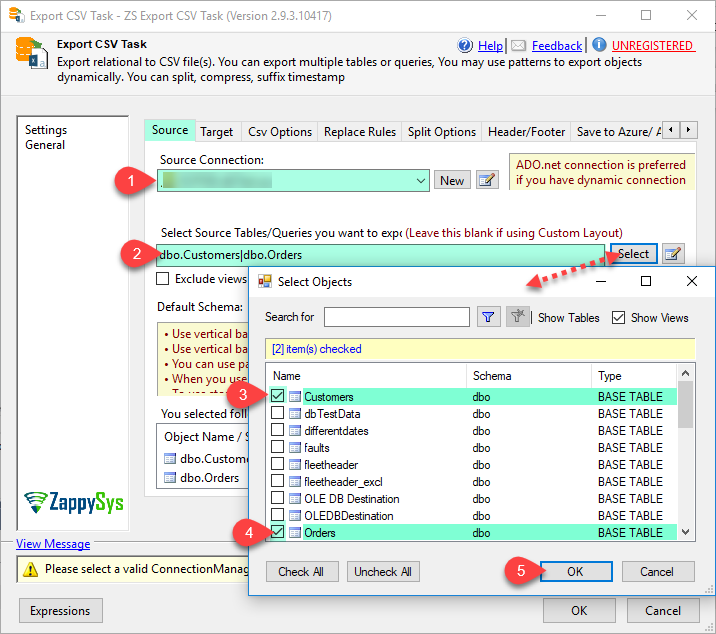Check the OLE DB Destination checkbox
This screenshot has width=716, height=634.
point(278,497)
